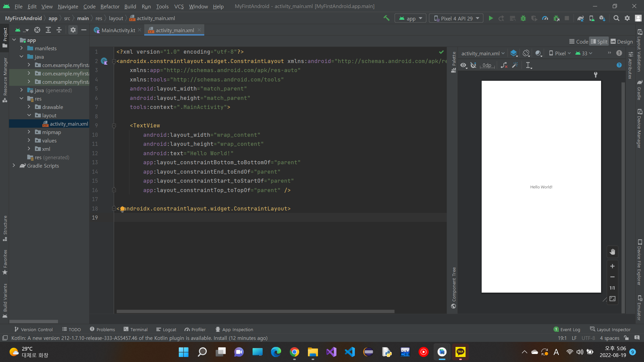Click the Debug app bug icon

(523, 18)
